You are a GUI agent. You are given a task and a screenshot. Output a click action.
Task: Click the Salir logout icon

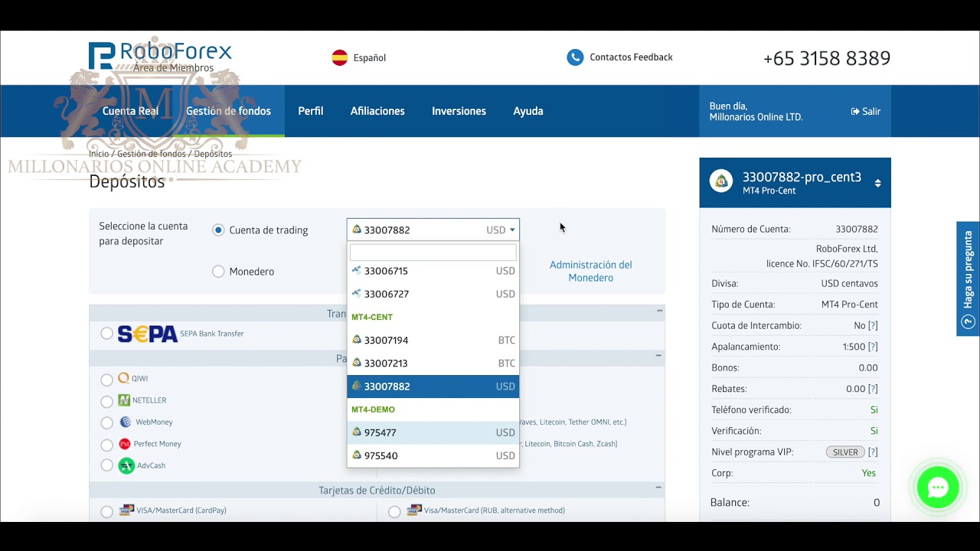pyautogui.click(x=855, y=112)
